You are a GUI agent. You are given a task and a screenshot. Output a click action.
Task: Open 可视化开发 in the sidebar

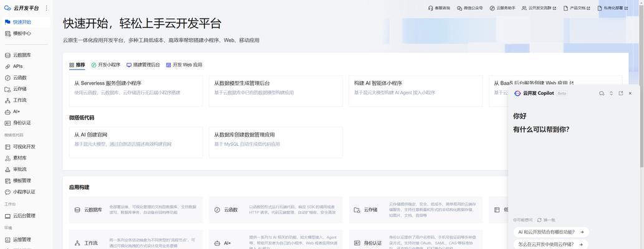26,147
